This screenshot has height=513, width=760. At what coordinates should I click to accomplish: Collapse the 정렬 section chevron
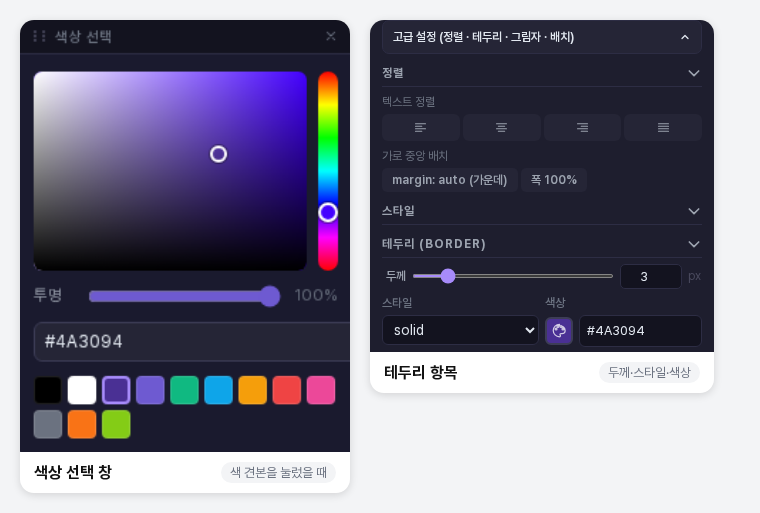point(694,73)
